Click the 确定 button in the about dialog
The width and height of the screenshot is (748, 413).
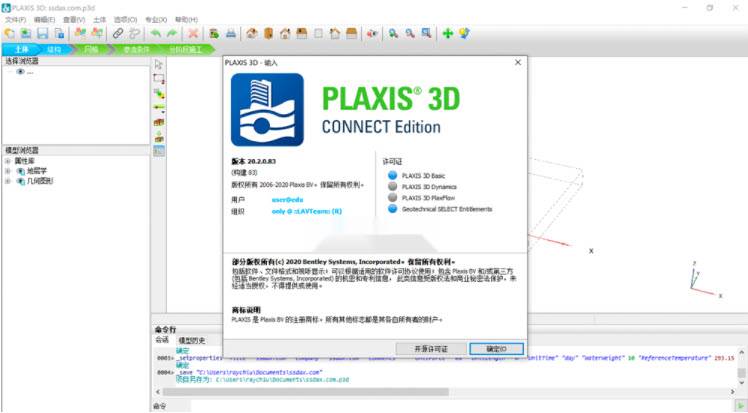point(496,349)
